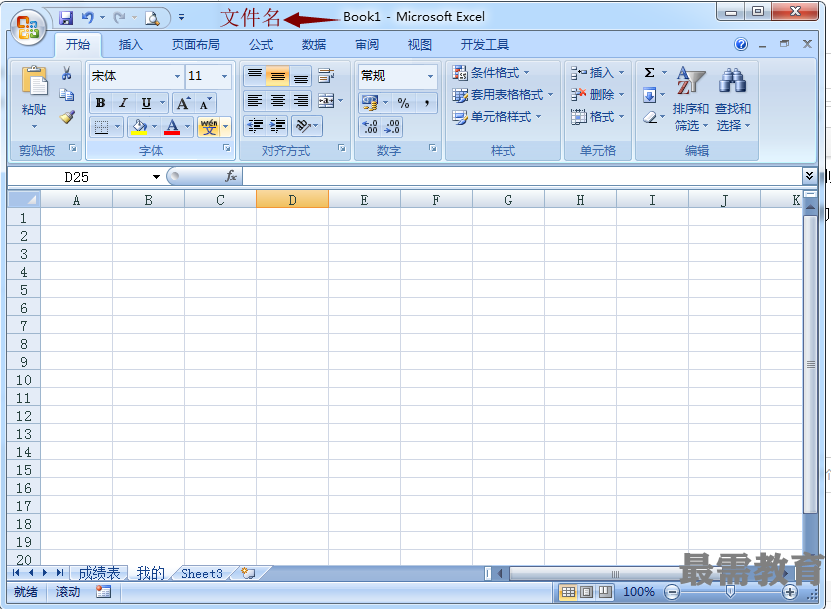Switch to the 公式 ribbon tab

pyautogui.click(x=261, y=45)
